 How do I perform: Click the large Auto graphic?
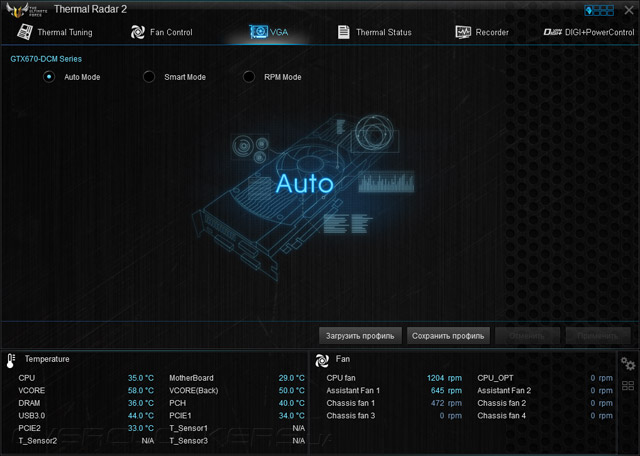304,183
